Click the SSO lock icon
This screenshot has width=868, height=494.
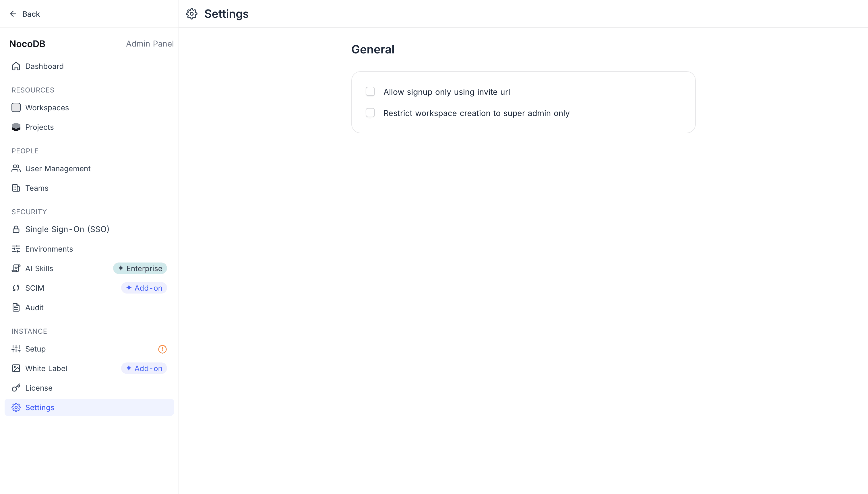(x=16, y=229)
